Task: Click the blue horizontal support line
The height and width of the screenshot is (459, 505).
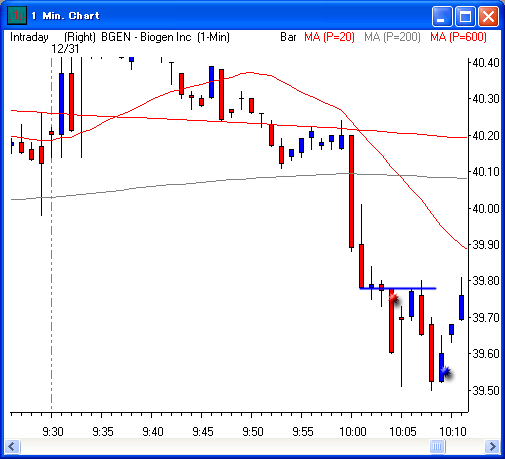Action: 398,288
